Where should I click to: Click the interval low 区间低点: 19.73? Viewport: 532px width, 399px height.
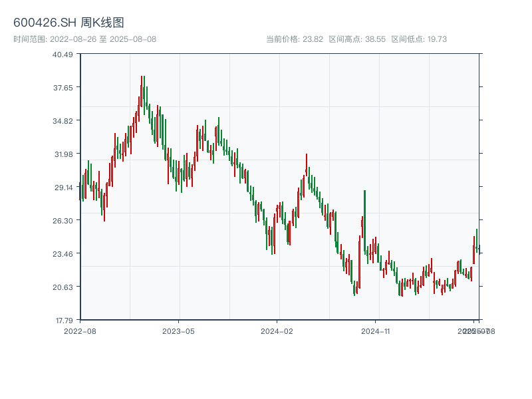[x=419, y=39]
